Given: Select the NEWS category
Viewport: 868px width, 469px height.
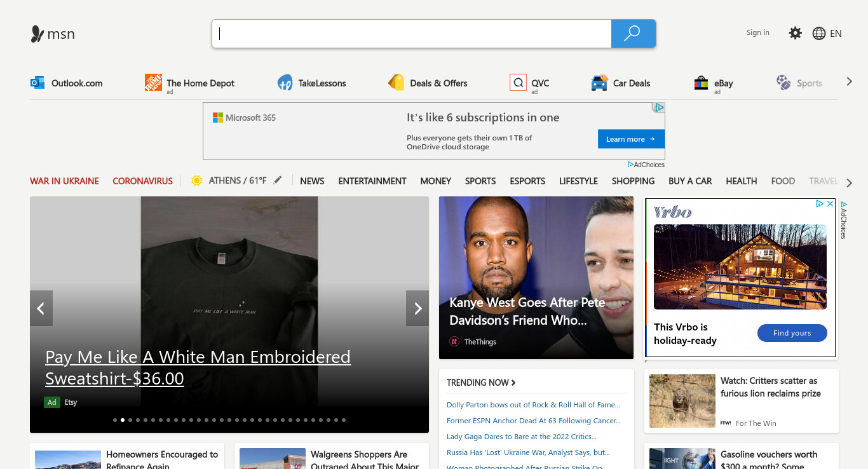Looking at the screenshot, I should pos(312,181).
